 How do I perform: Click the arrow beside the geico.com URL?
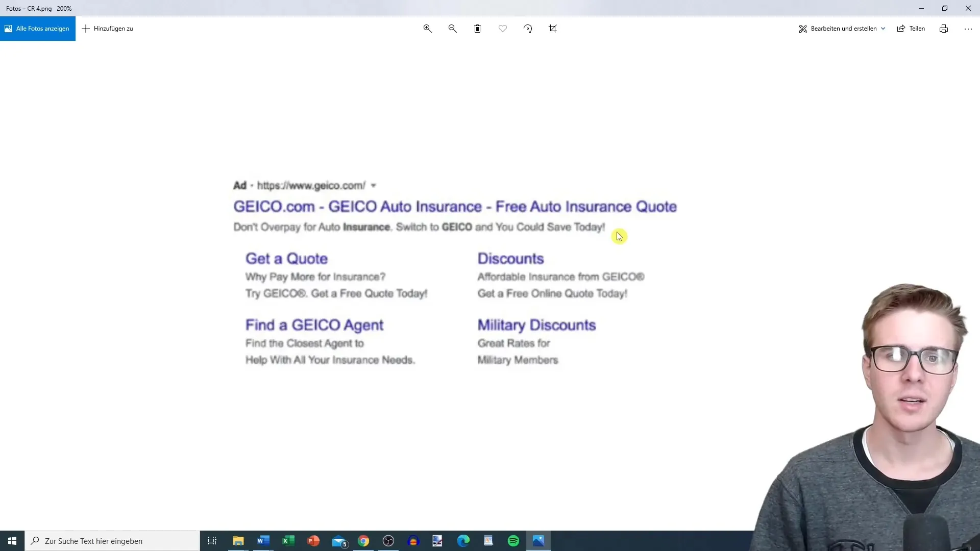coord(373,186)
